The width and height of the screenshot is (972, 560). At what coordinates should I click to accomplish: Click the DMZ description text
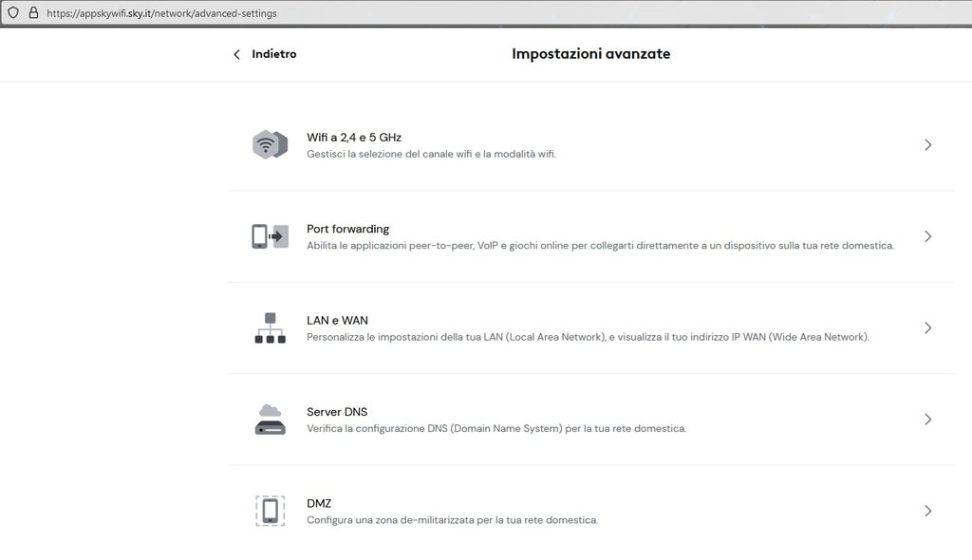pyautogui.click(x=452, y=520)
